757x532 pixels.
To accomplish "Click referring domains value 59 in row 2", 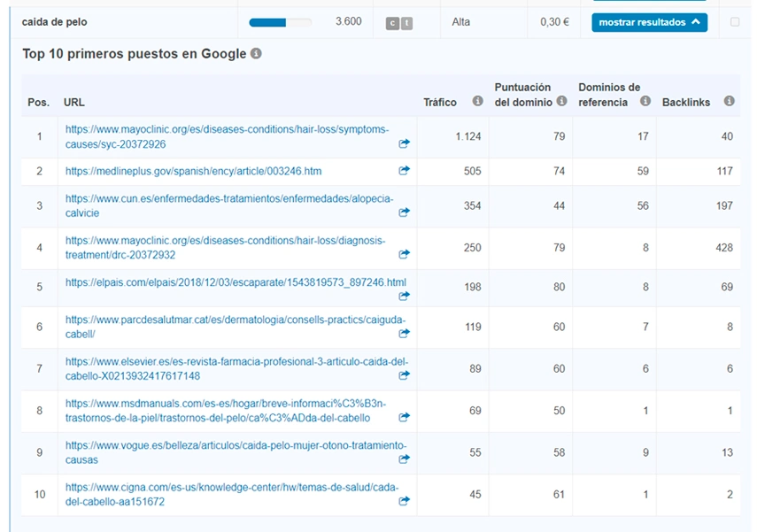I will tap(643, 171).
